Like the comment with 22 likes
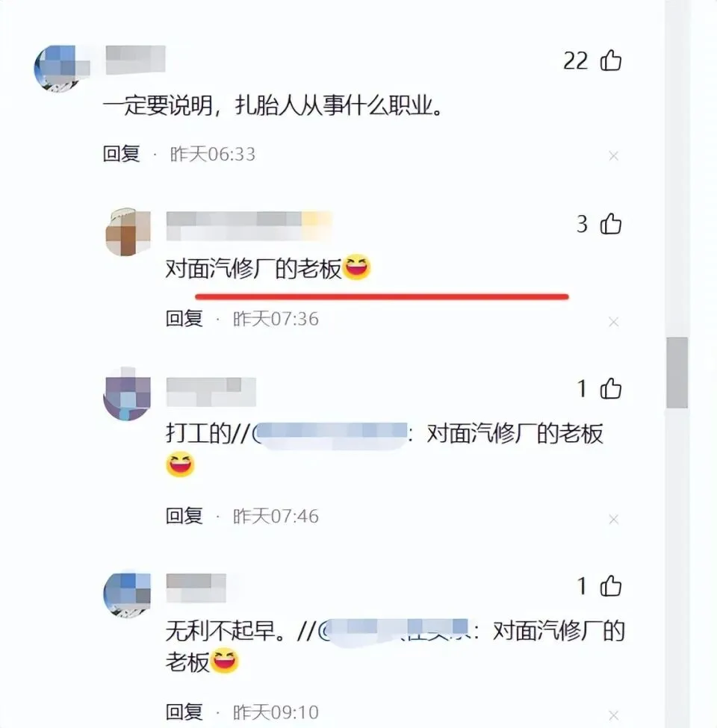The width and height of the screenshot is (717, 728). (x=610, y=60)
